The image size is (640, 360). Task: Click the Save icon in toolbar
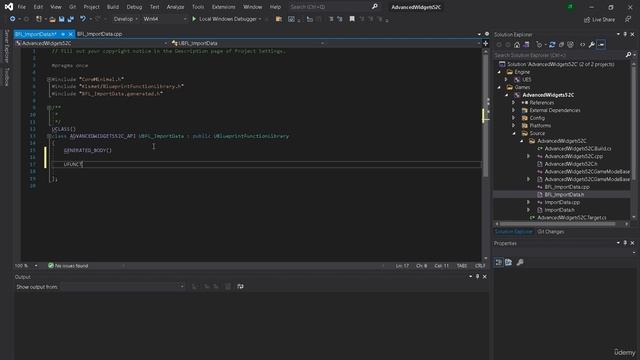coord(62,19)
